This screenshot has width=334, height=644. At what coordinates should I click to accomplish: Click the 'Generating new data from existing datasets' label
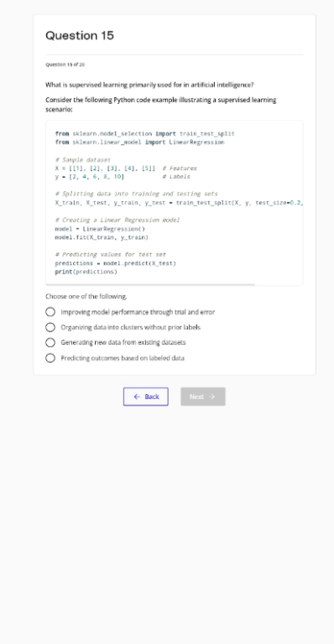click(123, 342)
